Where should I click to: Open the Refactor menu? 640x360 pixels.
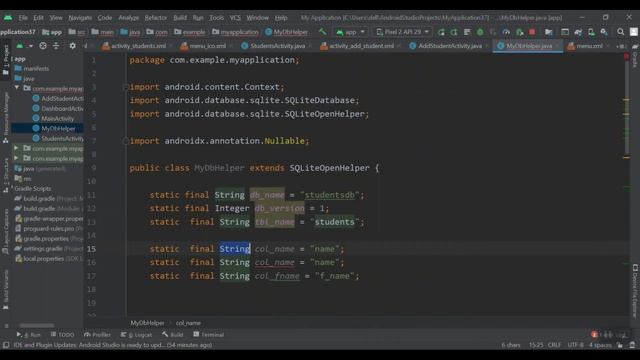point(156,18)
